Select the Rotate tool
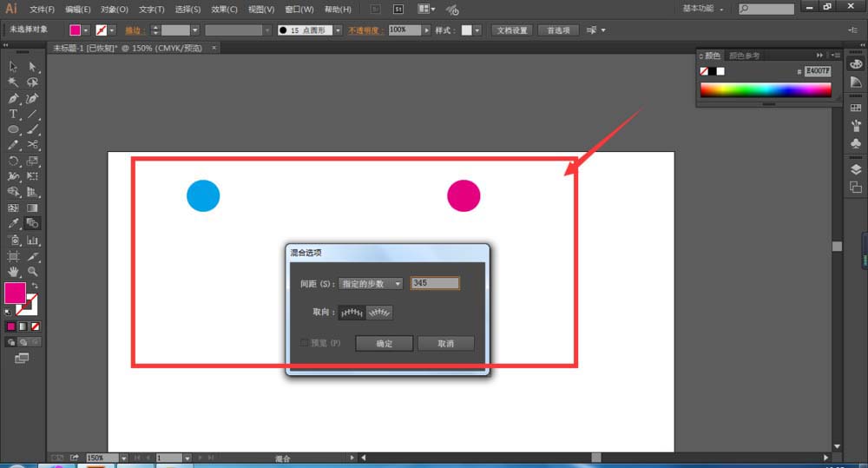 coord(14,161)
